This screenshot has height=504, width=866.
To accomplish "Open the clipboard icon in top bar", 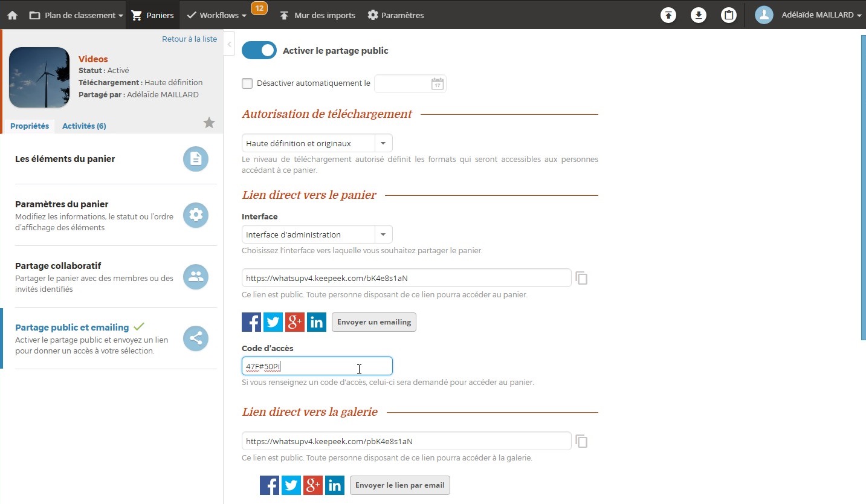I will [729, 15].
